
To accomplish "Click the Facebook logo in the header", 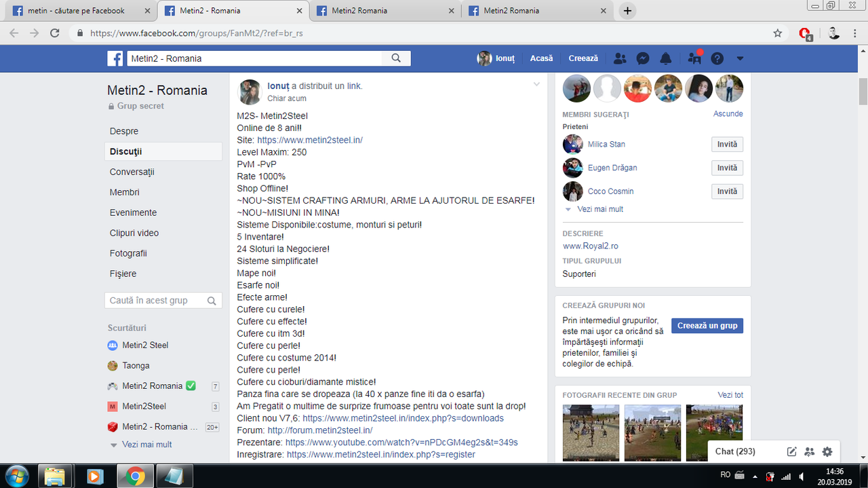I will [x=115, y=58].
